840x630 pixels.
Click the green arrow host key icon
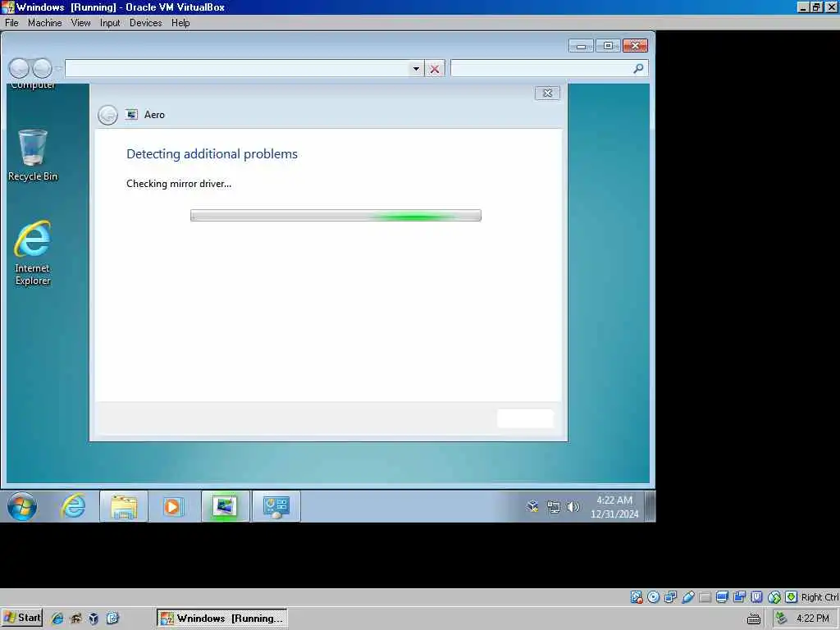coord(792,597)
